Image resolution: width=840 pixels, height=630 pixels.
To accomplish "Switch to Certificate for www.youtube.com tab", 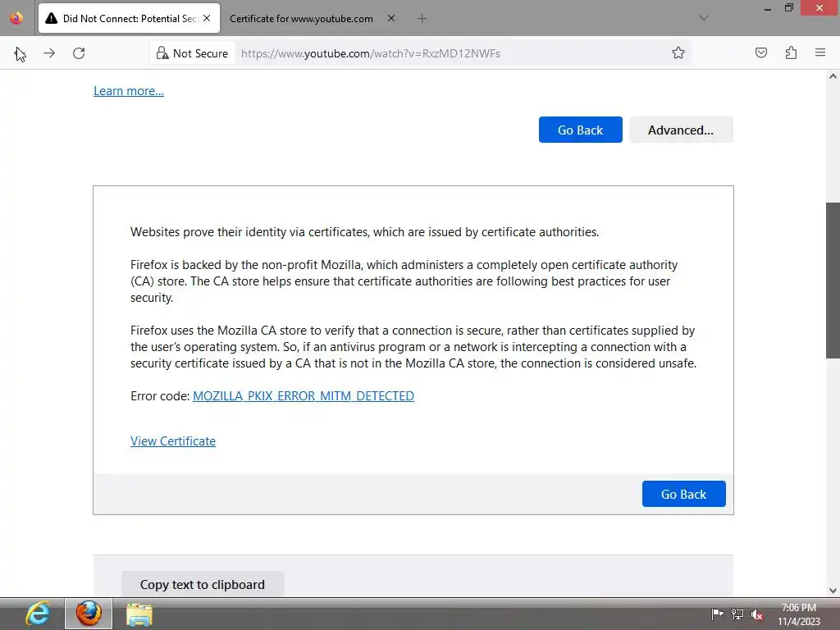I will (x=301, y=19).
